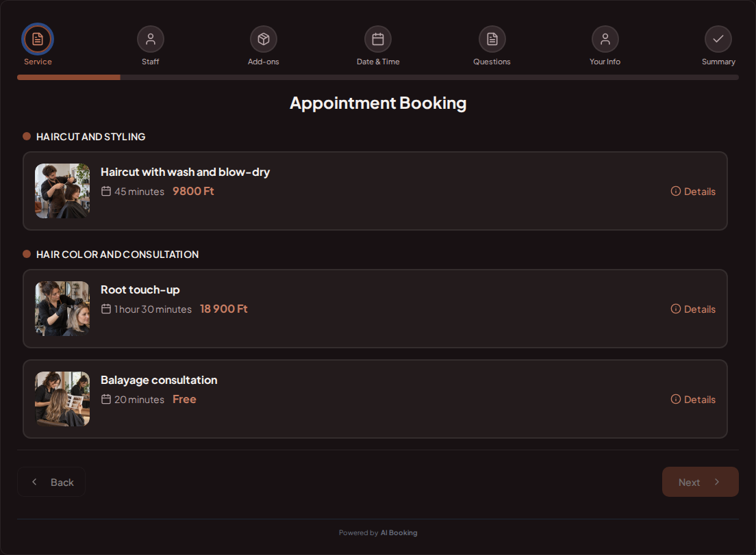The height and width of the screenshot is (555, 756).
Task: Open Details for Haircut with wash and blow-dry
Action: pyautogui.click(x=693, y=191)
